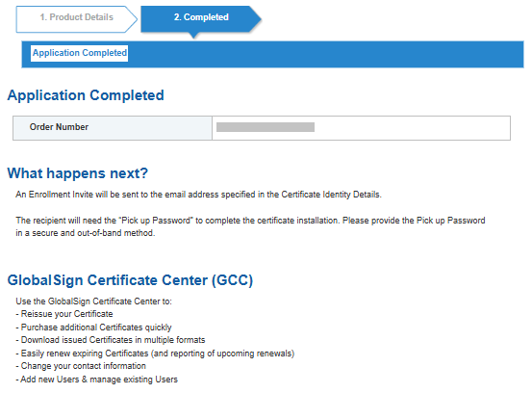Click the empty area of the order number row
Viewport: 532px width, 393px height.
tap(412, 128)
